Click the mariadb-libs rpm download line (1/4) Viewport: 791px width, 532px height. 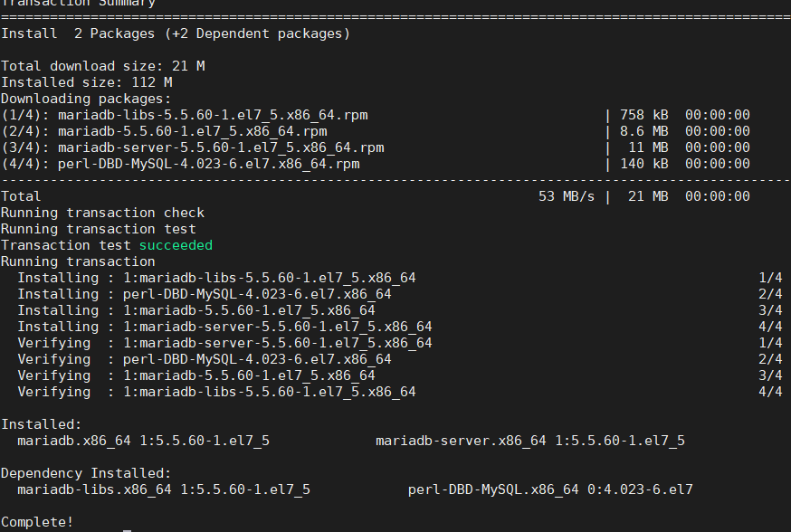376,116
